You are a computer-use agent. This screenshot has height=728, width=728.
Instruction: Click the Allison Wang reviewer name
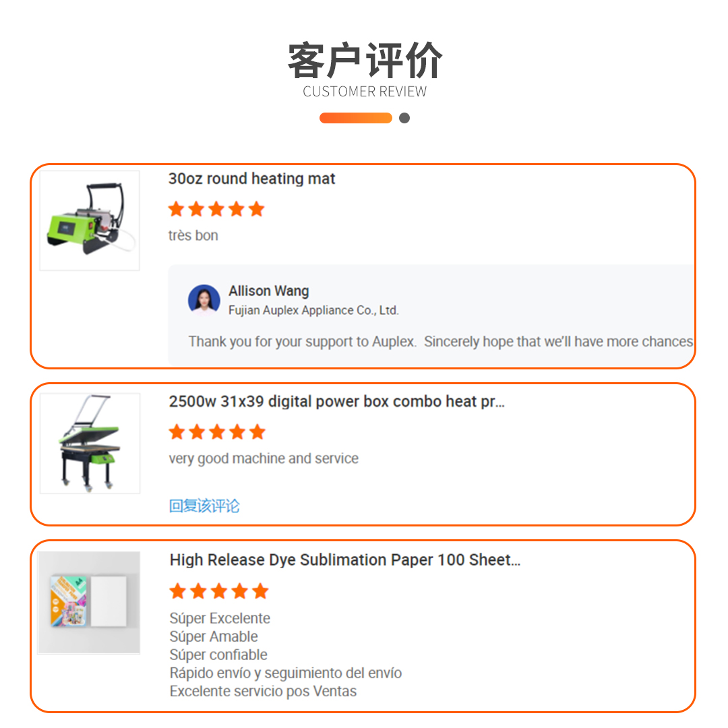pyautogui.click(x=268, y=291)
